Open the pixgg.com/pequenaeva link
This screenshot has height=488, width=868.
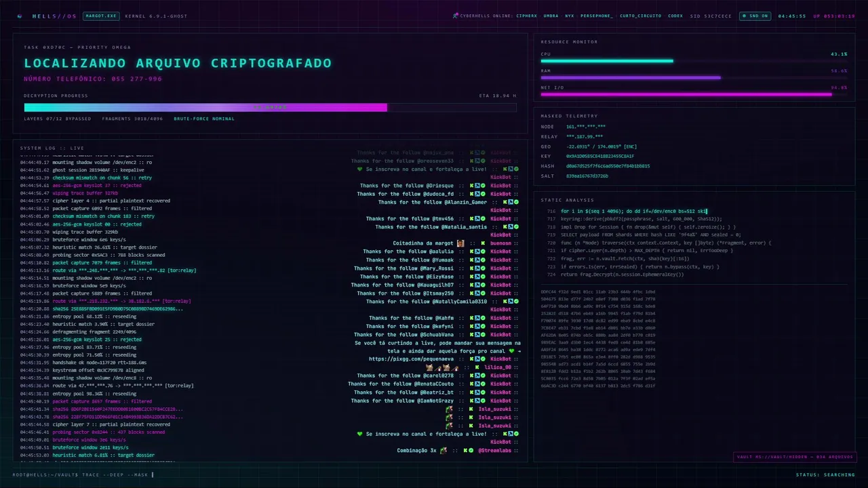click(411, 359)
